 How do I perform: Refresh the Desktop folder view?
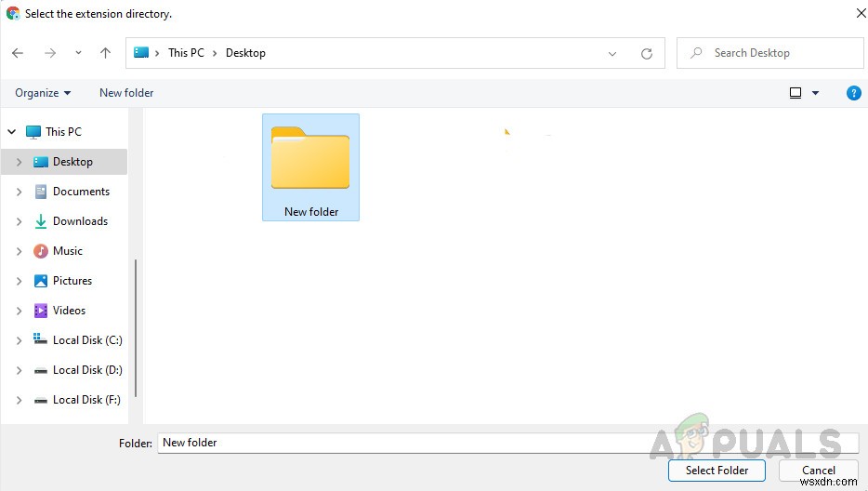coord(646,54)
